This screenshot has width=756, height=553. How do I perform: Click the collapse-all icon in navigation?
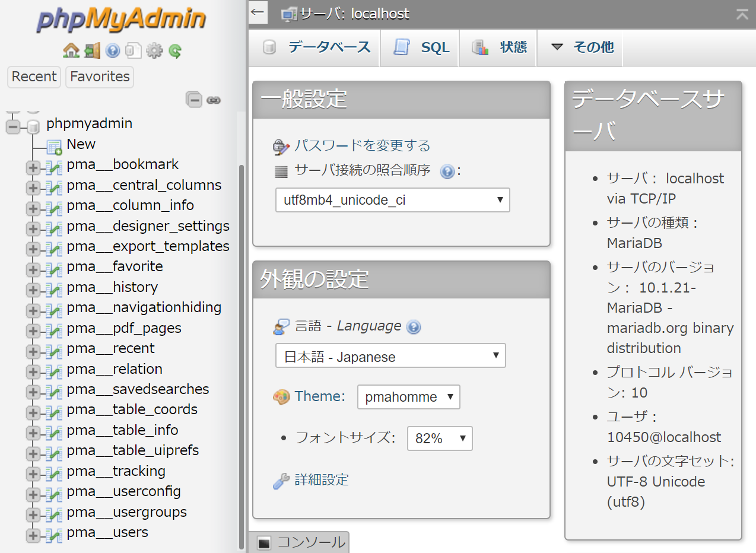(x=194, y=100)
